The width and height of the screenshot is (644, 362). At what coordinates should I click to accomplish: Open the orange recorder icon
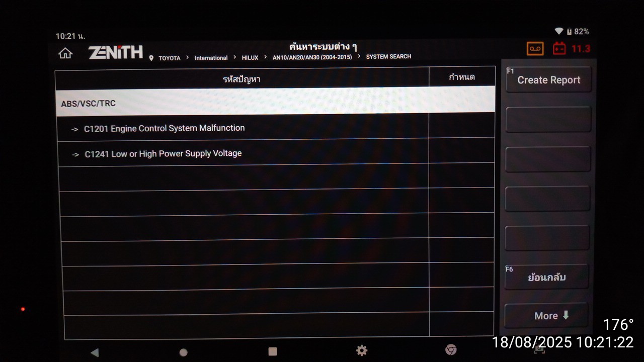pos(535,49)
